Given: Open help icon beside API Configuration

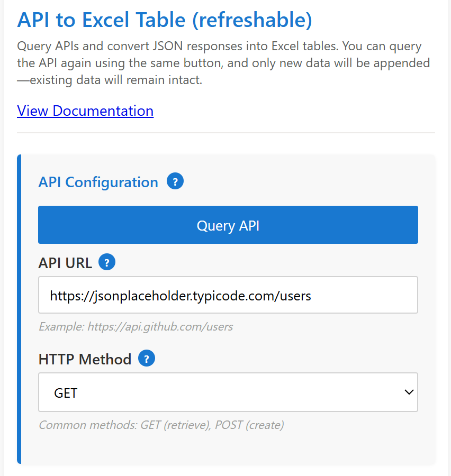Looking at the screenshot, I should (x=175, y=181).
